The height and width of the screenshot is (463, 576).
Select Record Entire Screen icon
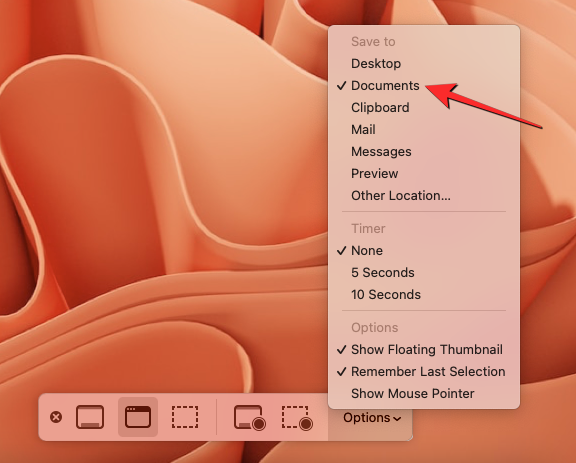[x=249, y=417]
